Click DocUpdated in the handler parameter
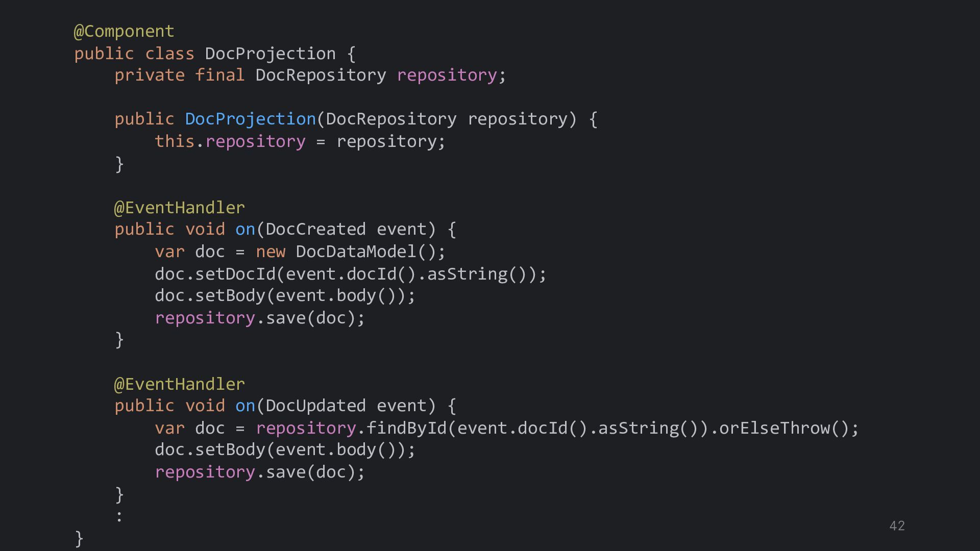 coord(315,406)
